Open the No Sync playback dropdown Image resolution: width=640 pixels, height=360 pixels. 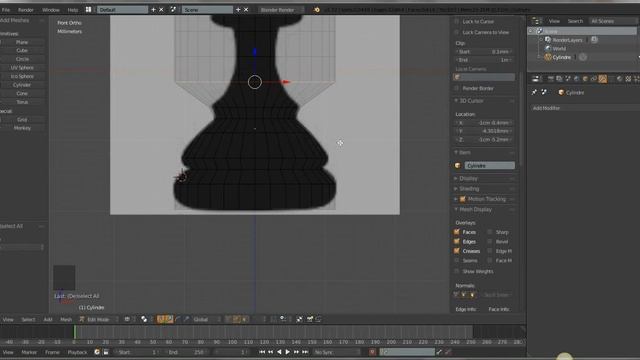click(x=337, y=352)
